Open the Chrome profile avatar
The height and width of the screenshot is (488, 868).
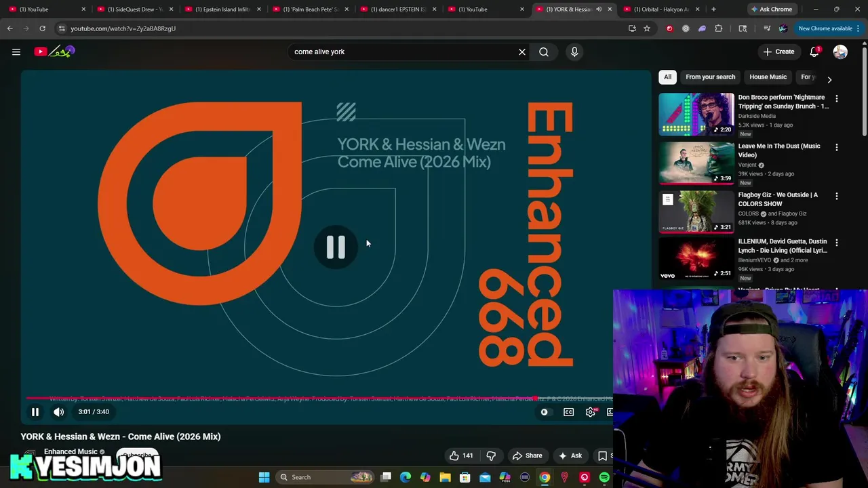783,28
